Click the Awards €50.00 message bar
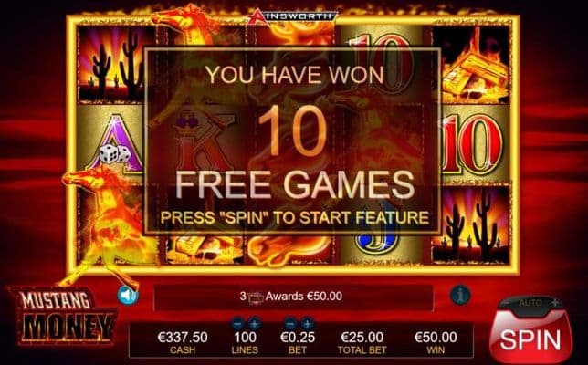588x365 pixels. 294,297
